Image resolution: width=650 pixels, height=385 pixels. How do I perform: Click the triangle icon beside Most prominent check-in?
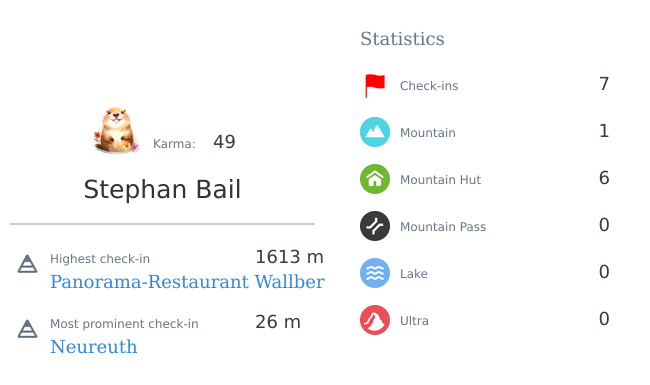[27, 329]
